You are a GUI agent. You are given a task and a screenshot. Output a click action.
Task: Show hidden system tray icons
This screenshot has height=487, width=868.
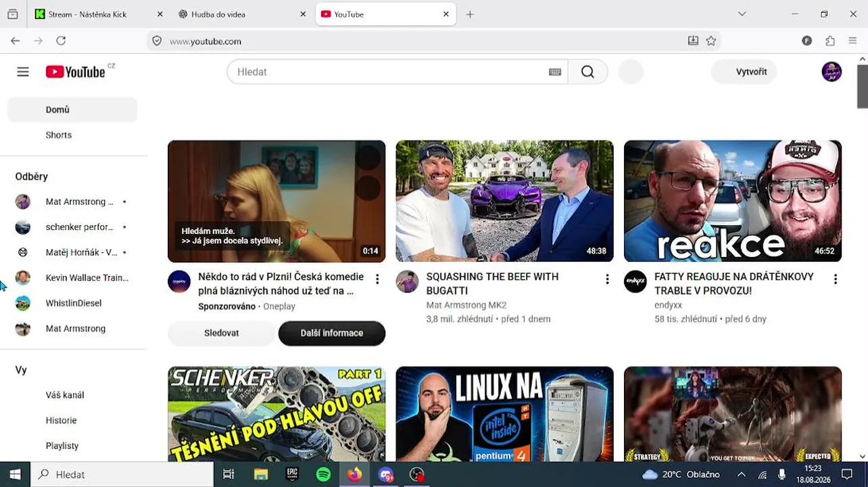[x=741, y=475]
